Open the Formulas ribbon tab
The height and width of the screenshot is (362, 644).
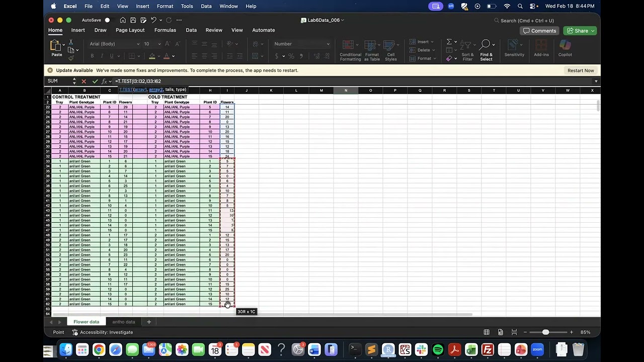tap(165, 30)
